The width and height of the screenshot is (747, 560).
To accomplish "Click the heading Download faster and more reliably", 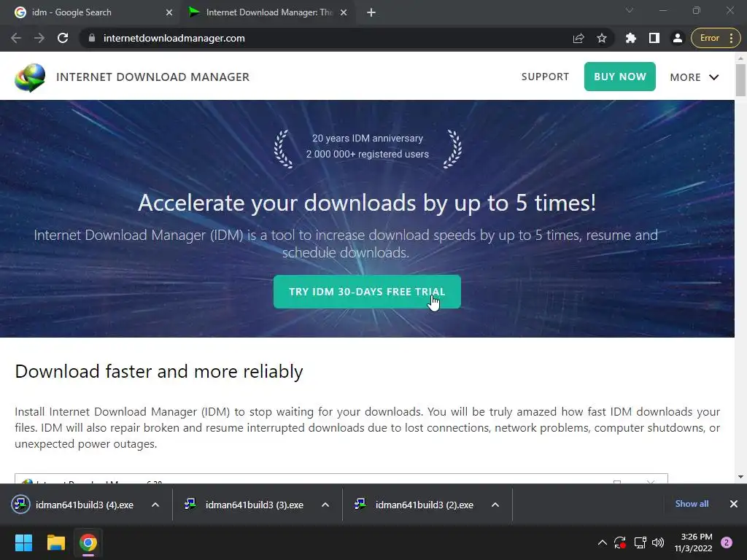I will pos(159,371).
